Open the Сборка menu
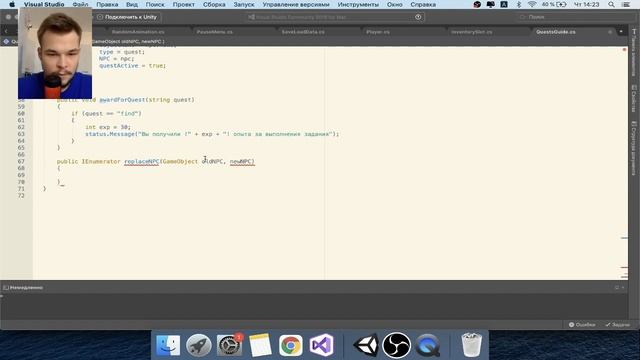The width and height of the screenshot is (640, 360). pyautogui.click(x=214, y=4)
